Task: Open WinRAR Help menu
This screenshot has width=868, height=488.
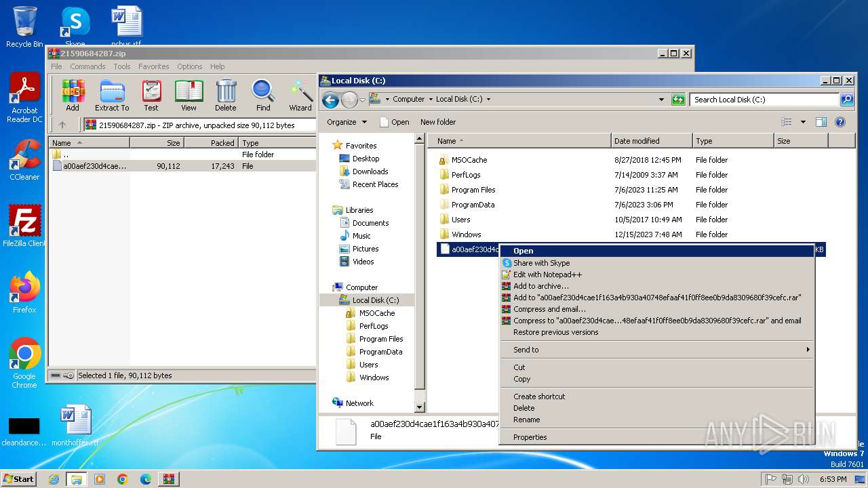Action: point(217,66)
